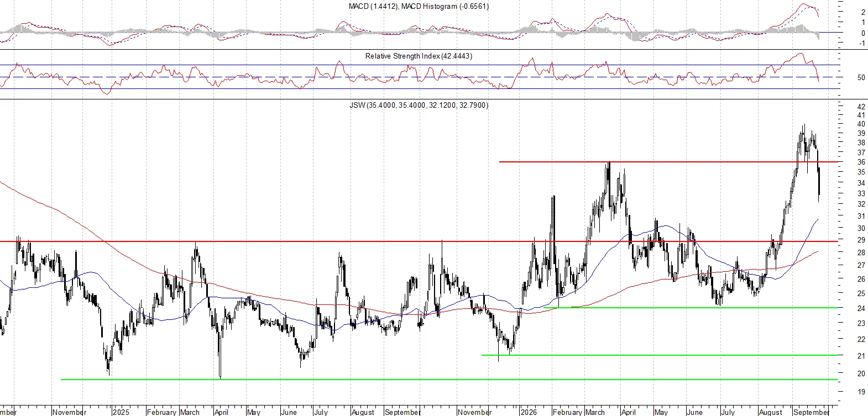Select the lowest green support line near 19.7
The image size is (868, 416).
[x=449, y=380]
